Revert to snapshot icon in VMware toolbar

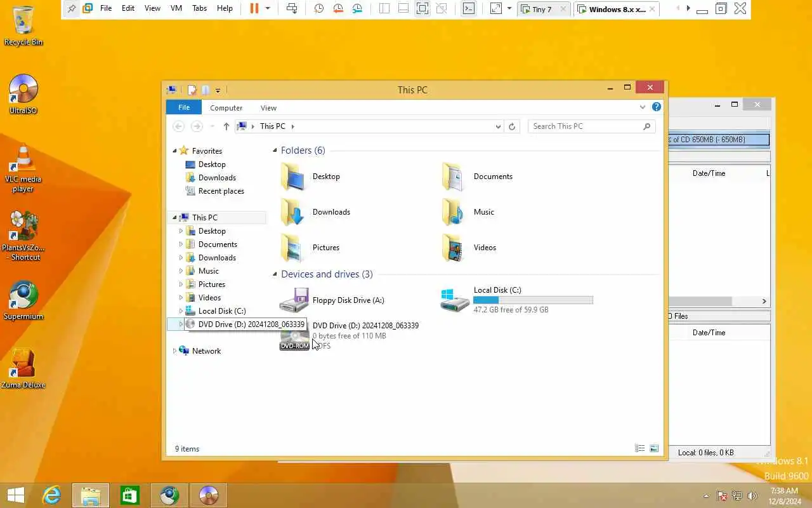tap(338, 8)
